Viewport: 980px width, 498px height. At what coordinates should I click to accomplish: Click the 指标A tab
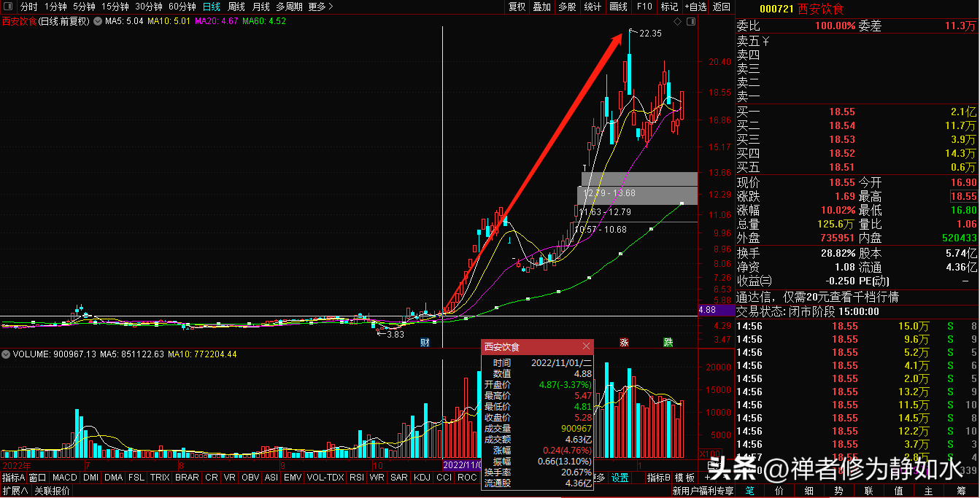13,478
